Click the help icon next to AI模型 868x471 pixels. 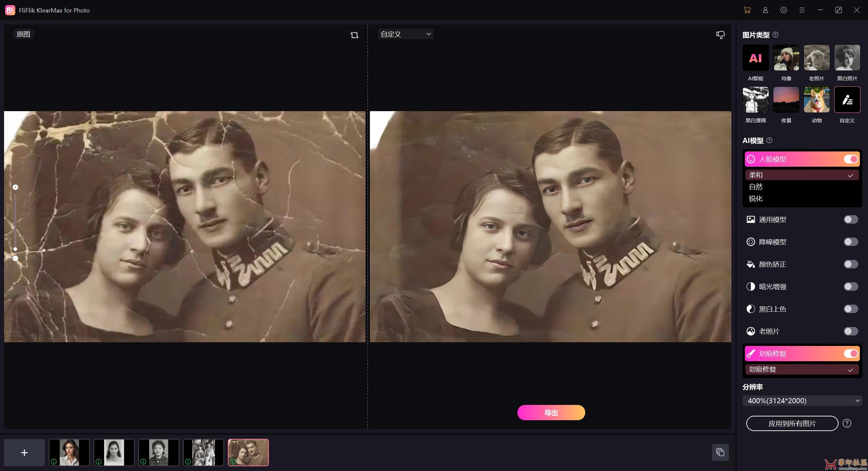pyautogui.click(x=769, y=140)
